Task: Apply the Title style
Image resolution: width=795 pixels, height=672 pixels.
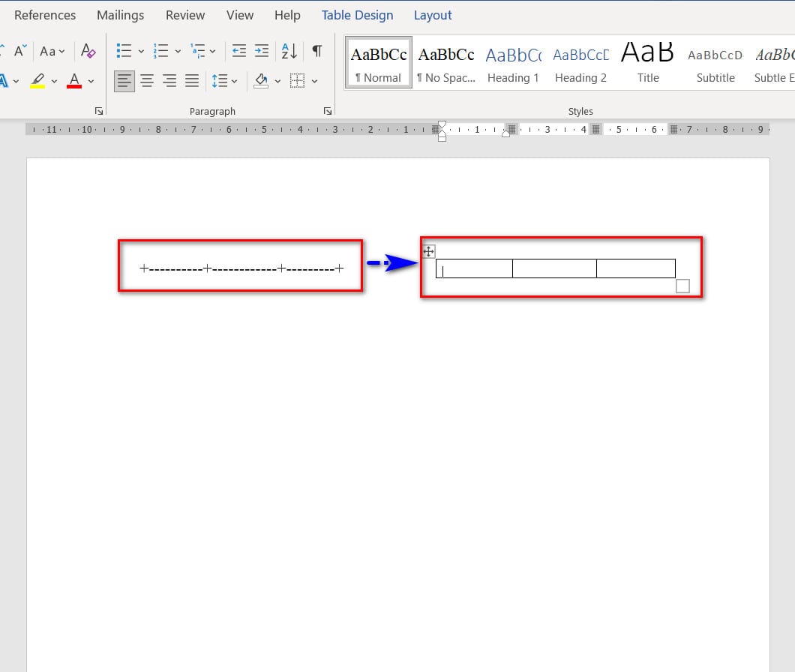Action: [648, 64]
